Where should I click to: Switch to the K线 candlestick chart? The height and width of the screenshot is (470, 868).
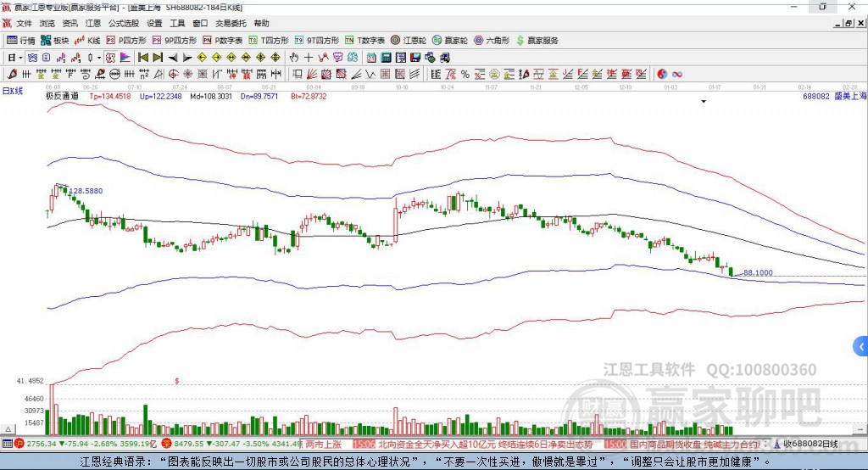tap(87, 41)
